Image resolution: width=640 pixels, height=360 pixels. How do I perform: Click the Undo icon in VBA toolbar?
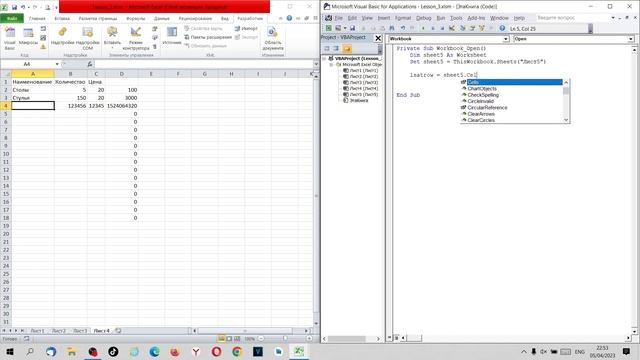point(403,28)
